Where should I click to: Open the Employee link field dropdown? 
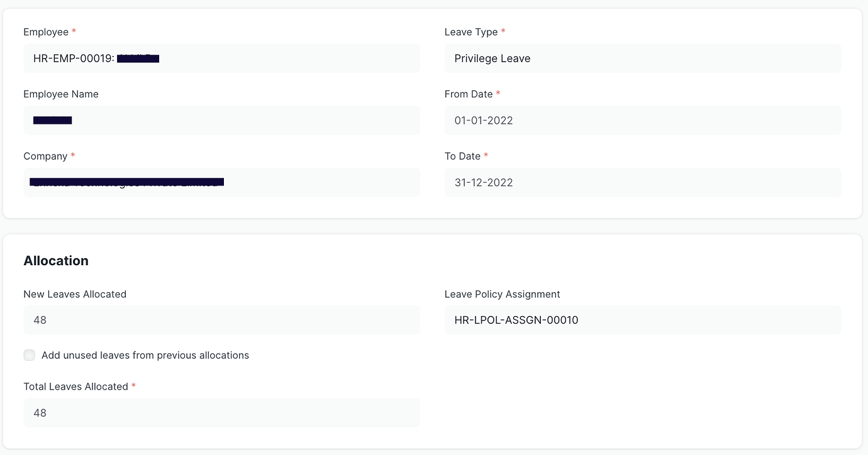tap(221, 58)
